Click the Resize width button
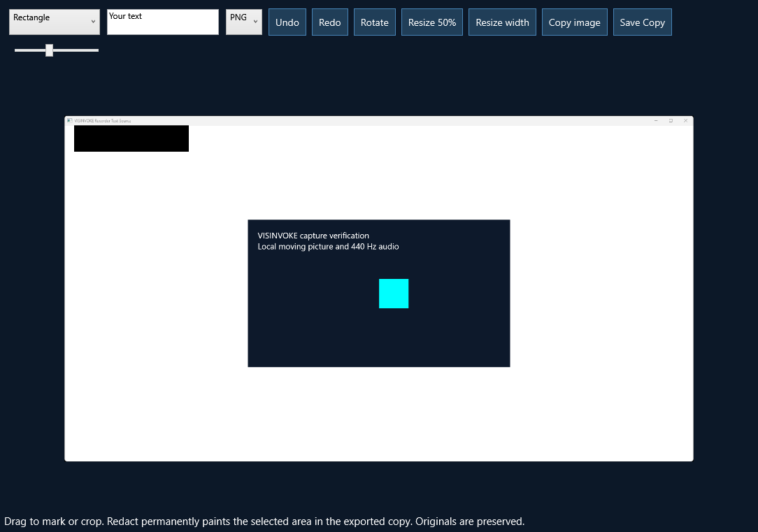This screenshot has width=758, height=532. click(502, 22)
